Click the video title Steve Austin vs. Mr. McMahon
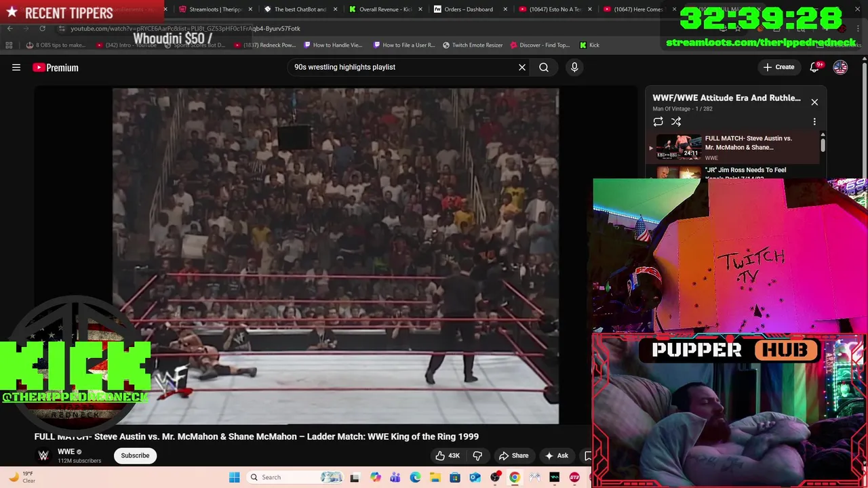868x488 pixels. [x=256, y=436]
